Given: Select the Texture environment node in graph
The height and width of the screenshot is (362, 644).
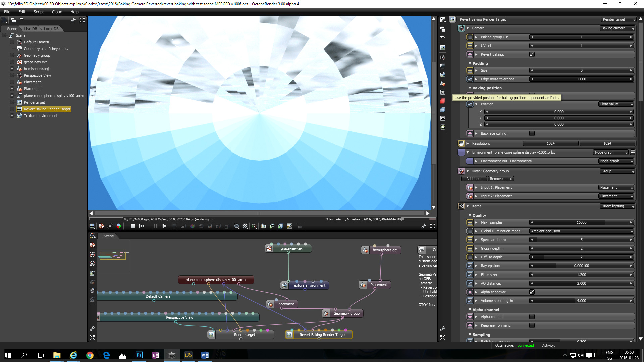Looking at the screenshot, I should coord(308,285).
